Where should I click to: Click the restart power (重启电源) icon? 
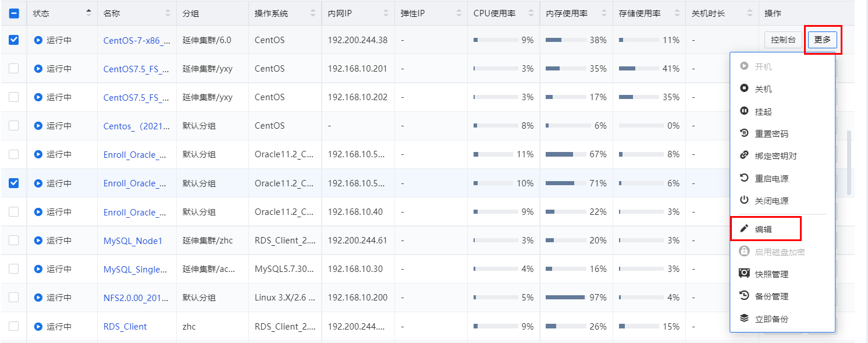pyautogui.click(x=744, y=178)
